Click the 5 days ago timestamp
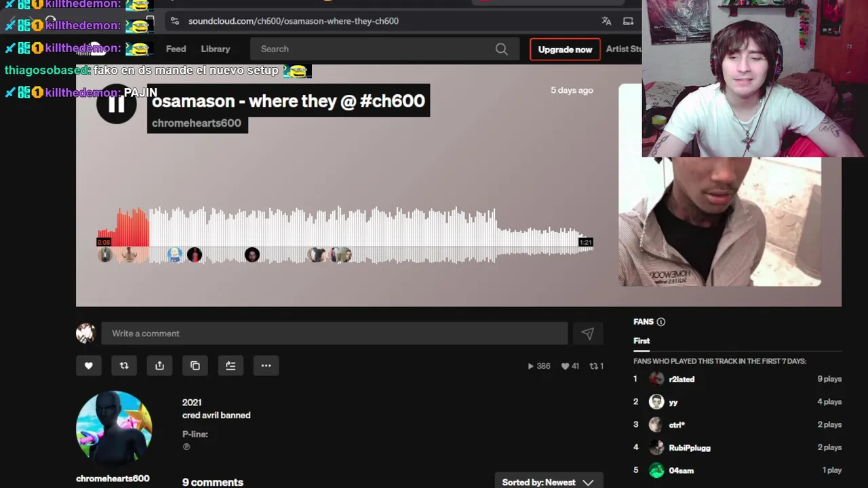This screenshot has height=488, width=868. (572, 90)
